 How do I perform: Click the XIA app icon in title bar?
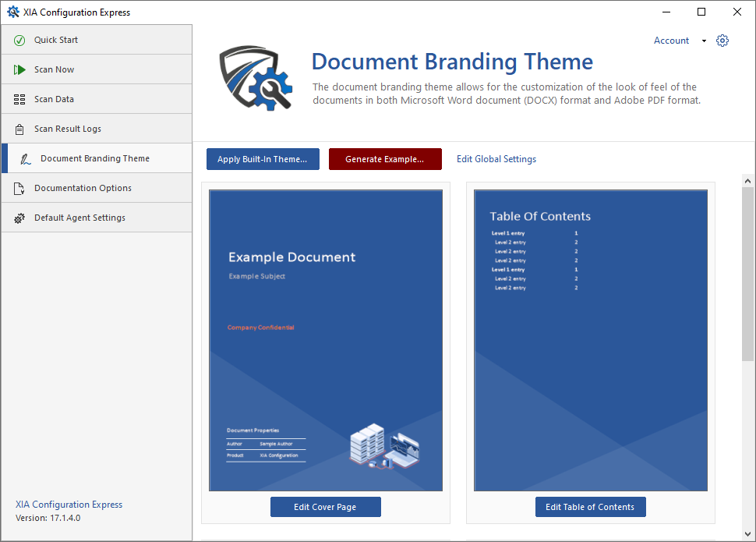point(13,12)
